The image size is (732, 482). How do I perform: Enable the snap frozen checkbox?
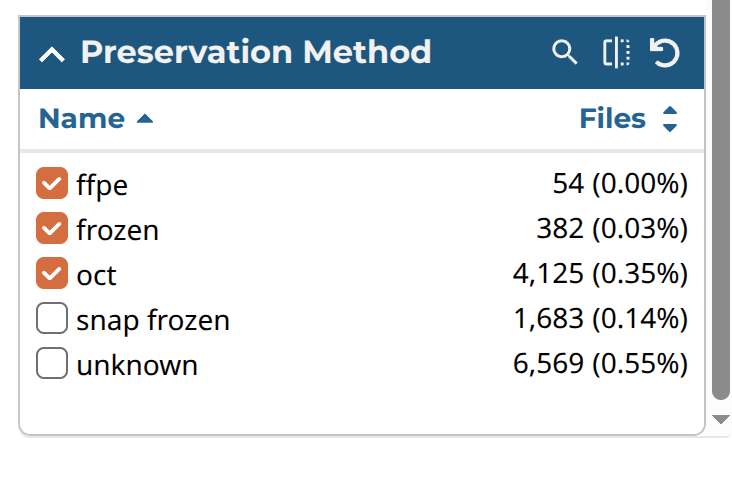(51, 319)
